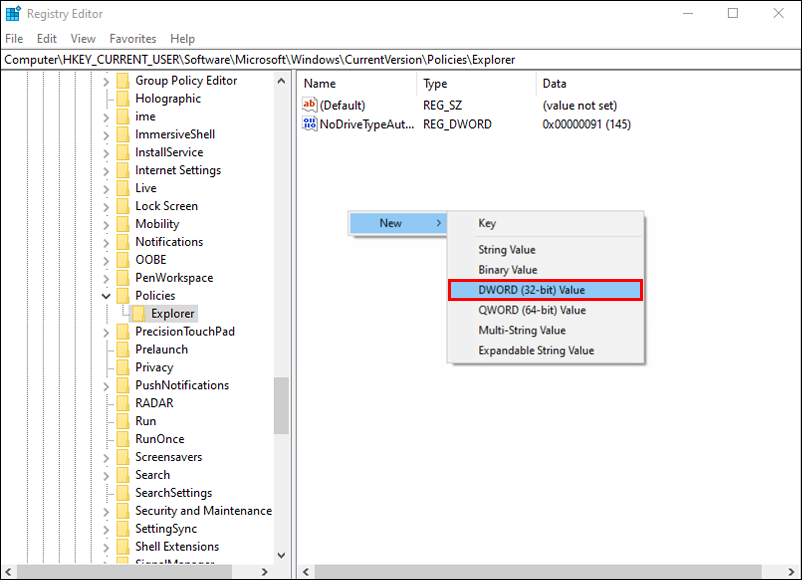Click the Screensavers folder icon
The image size is (802, 580).
pyautogui.click(x=123, y=457)
